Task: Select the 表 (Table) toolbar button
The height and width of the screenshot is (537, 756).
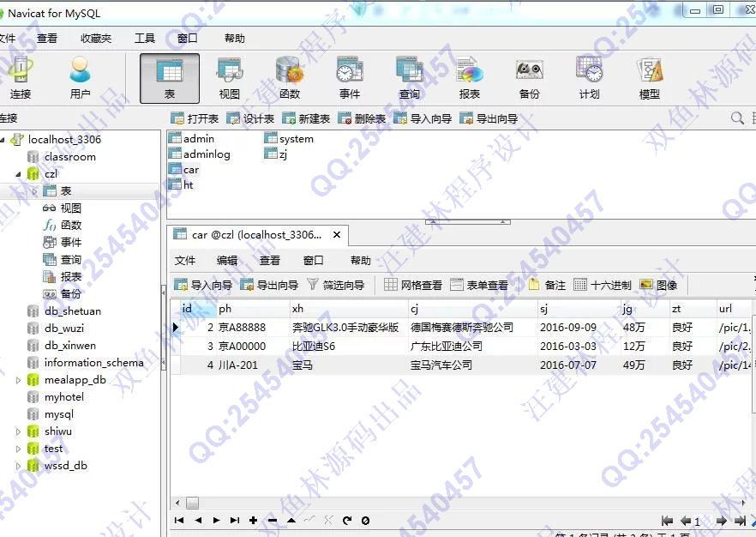Action: [169, 78]
